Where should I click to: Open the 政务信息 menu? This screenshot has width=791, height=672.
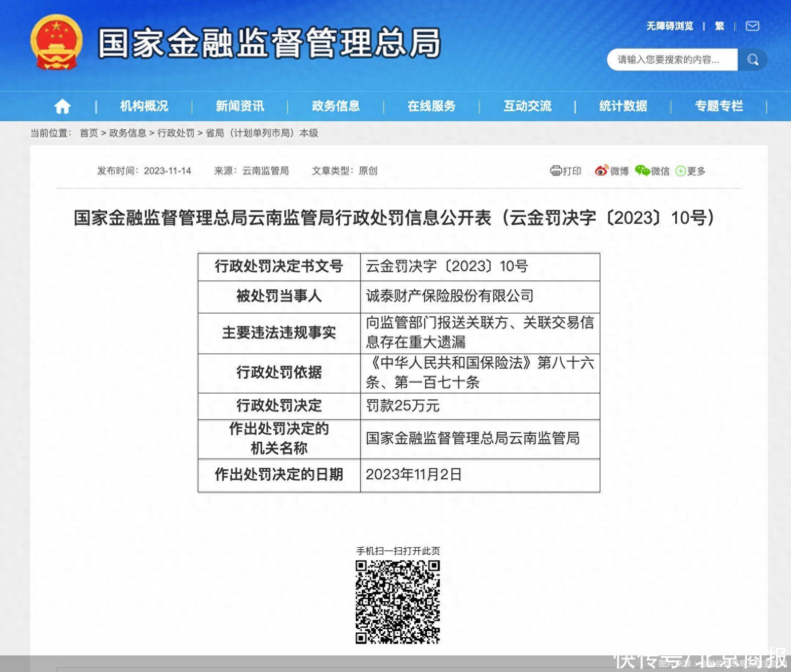[336, 106]
